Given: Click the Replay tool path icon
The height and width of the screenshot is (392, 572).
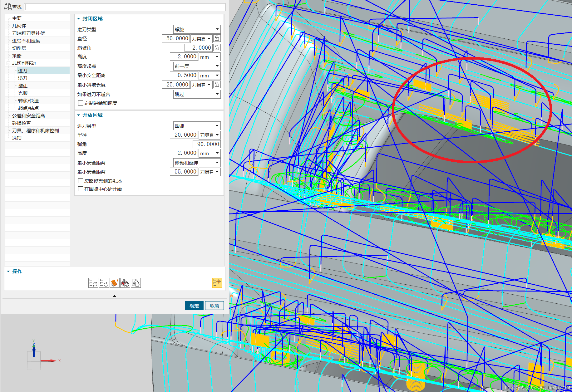Looking at the screenshot, I should tap(104, 283).
